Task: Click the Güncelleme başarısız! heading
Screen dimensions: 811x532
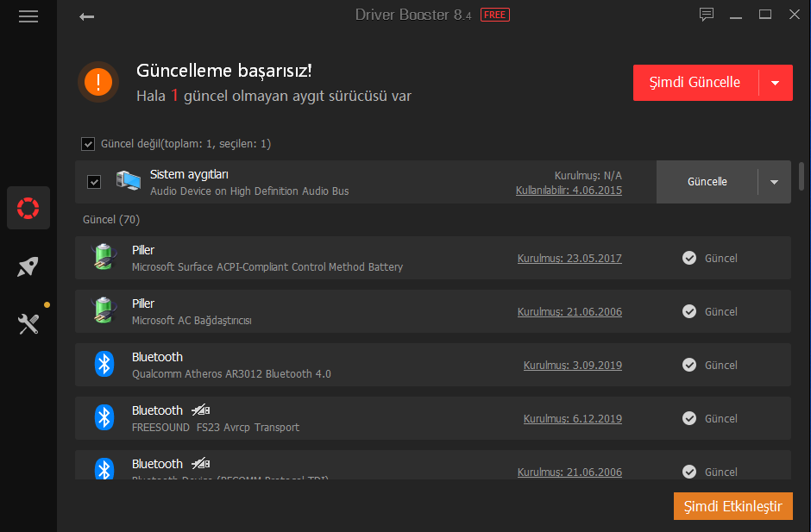Action: tap(224, 71)
